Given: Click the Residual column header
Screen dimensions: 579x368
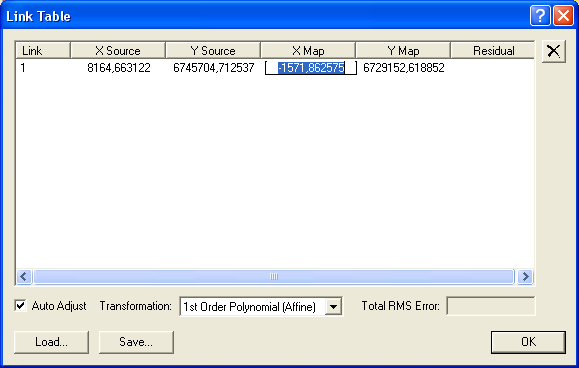Looking at the screenshot, I should tap(493, 51).
